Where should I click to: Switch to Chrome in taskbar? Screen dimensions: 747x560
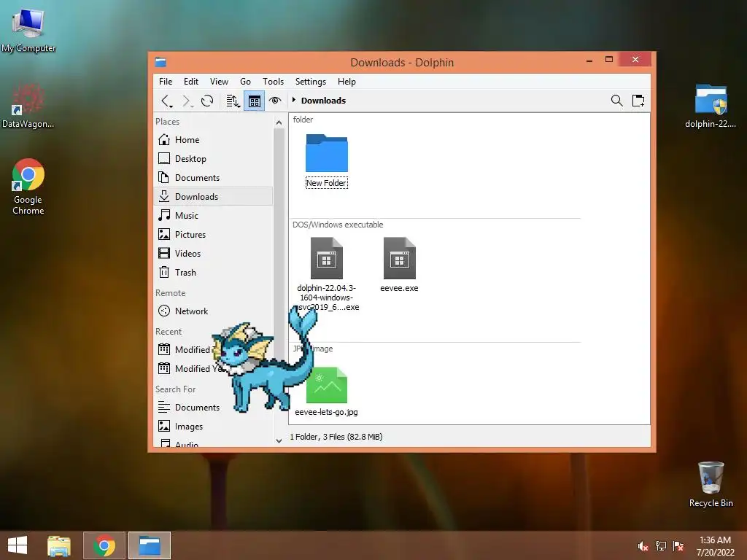tap(104, 545)
